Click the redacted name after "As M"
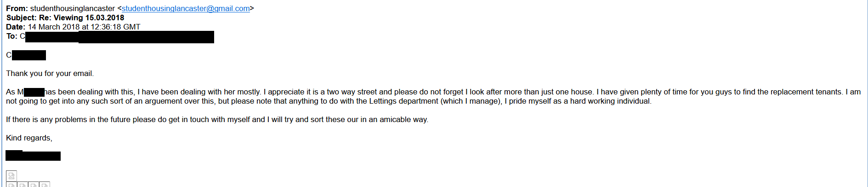 pos(34,92)
